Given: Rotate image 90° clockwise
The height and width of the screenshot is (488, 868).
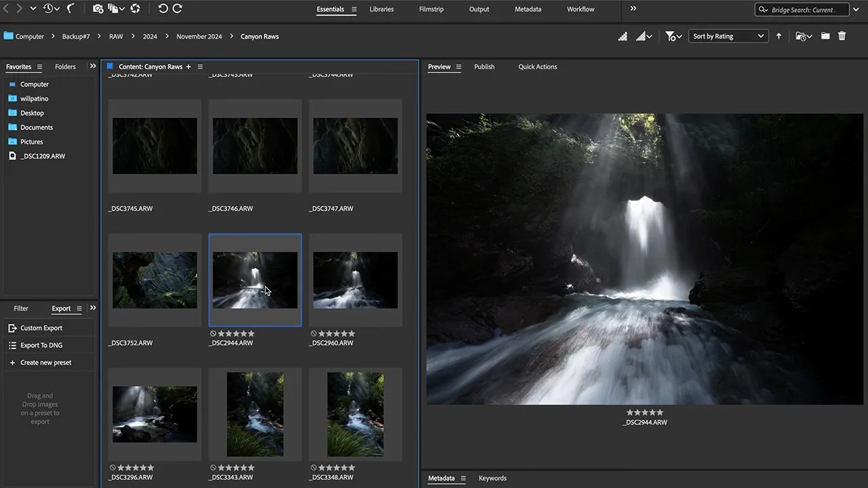Looking at the screenshot, I should [x=178, y=9].
